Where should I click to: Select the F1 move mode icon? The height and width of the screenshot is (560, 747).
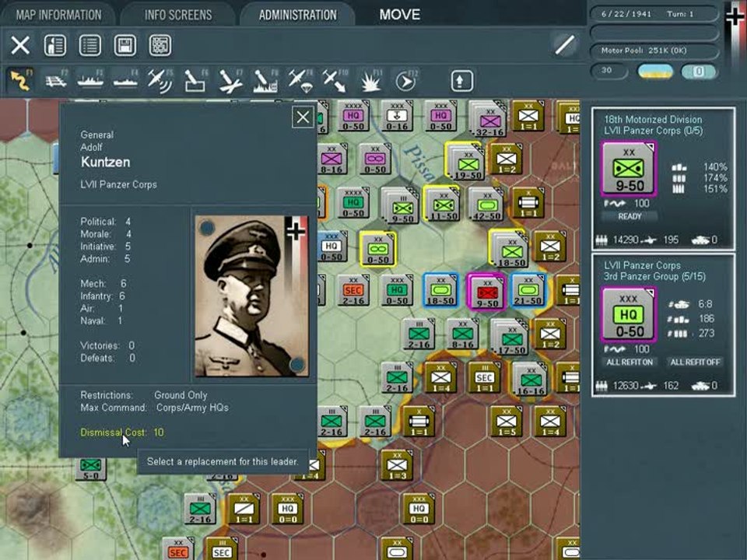pyautogui.click(x=20, y=80)
